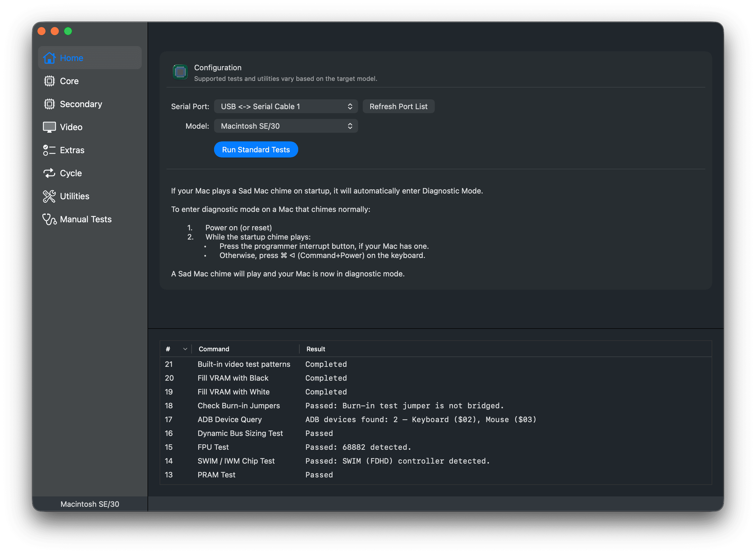Click the Refresh Port List button
This screenshot has width=756, height=554.
click(398, 106)
